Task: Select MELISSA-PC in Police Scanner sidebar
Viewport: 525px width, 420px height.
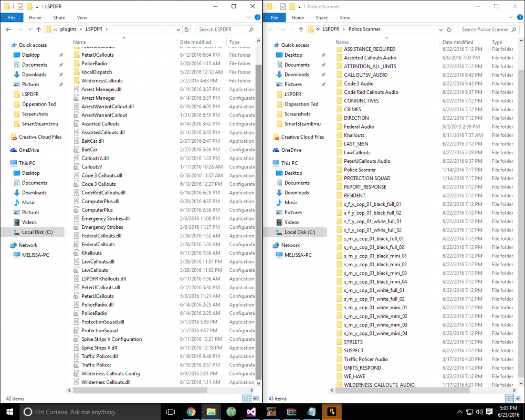Action: pos(298,255)
